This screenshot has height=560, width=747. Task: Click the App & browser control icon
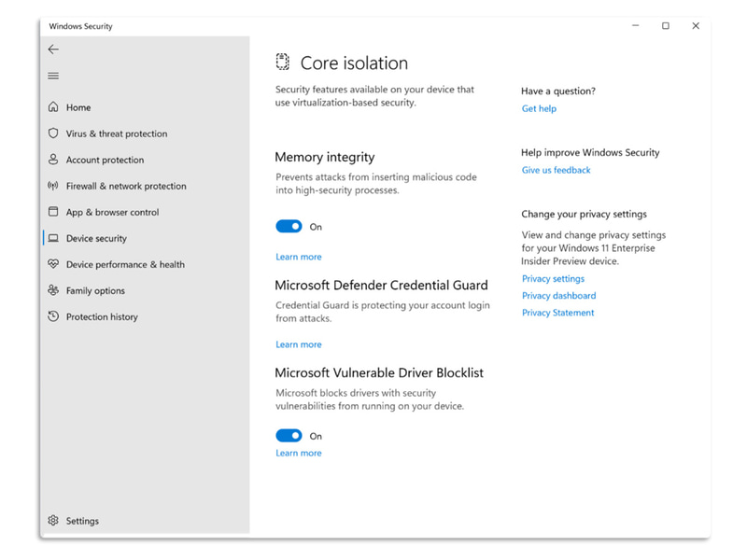(x=53, y=212)
